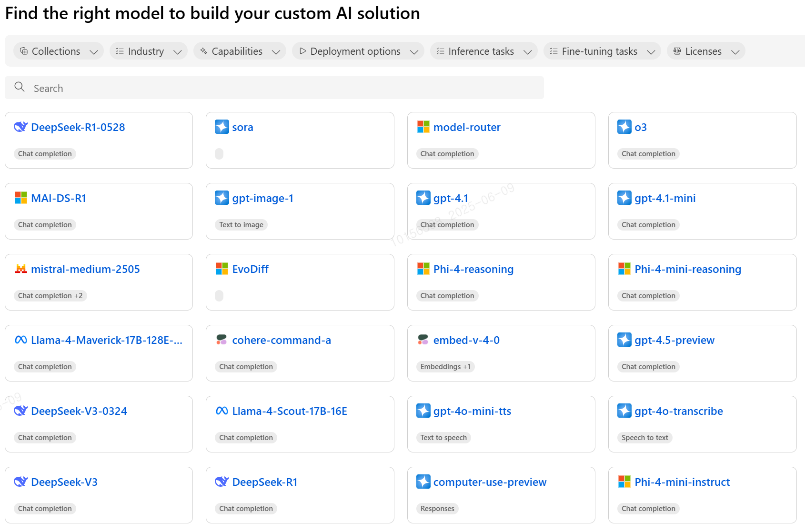
Task: Click Chat completion tag under DeepSeek-V3-0324
Action: (x=45, y=437)
